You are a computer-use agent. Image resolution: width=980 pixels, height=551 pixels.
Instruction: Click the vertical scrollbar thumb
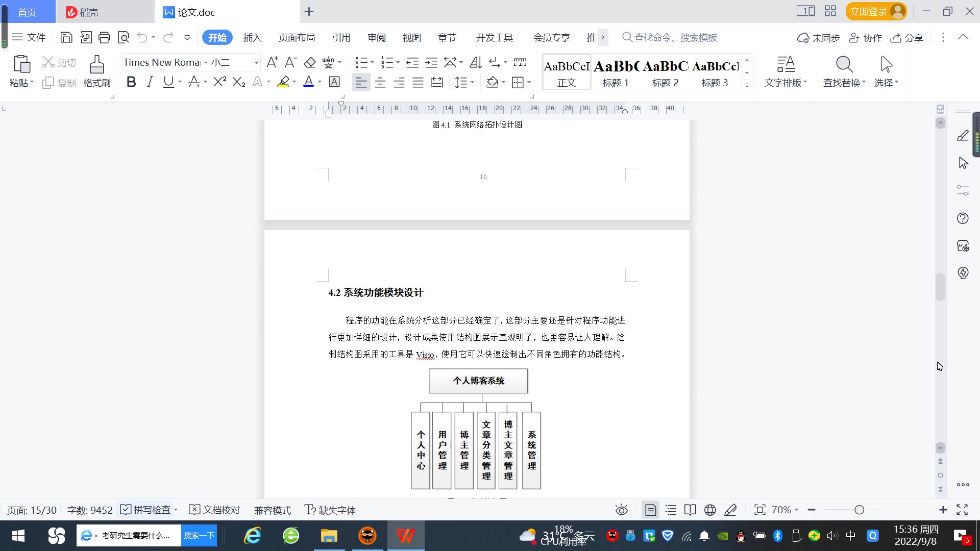[940, 287]
